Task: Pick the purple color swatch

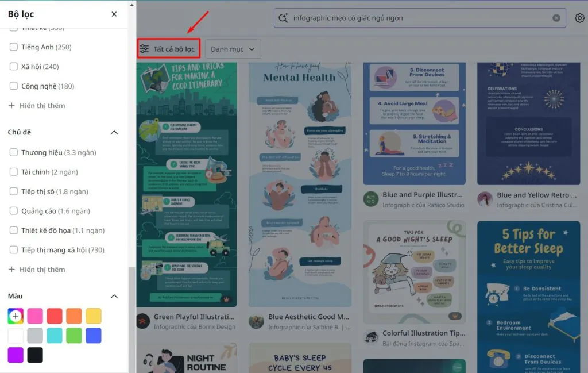Action: point(16,355)
